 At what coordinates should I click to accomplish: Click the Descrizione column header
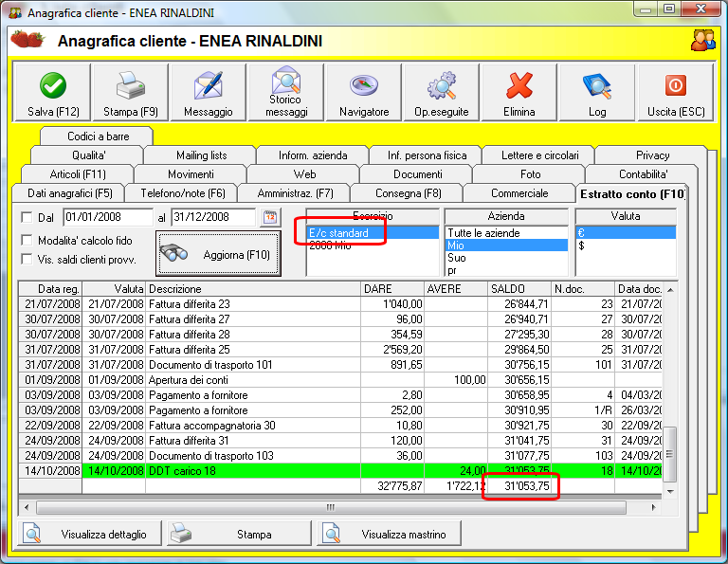253,289
